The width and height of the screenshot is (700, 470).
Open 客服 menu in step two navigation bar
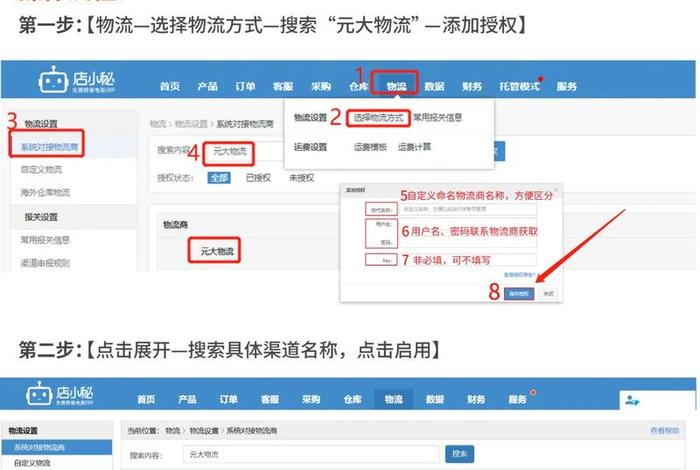click(270, 399)
